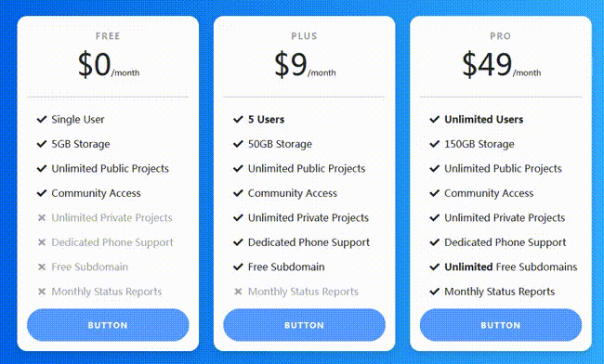Click the $49/month price in Pro card
This screenshot has width=604, height=364.
click(501, 65)
